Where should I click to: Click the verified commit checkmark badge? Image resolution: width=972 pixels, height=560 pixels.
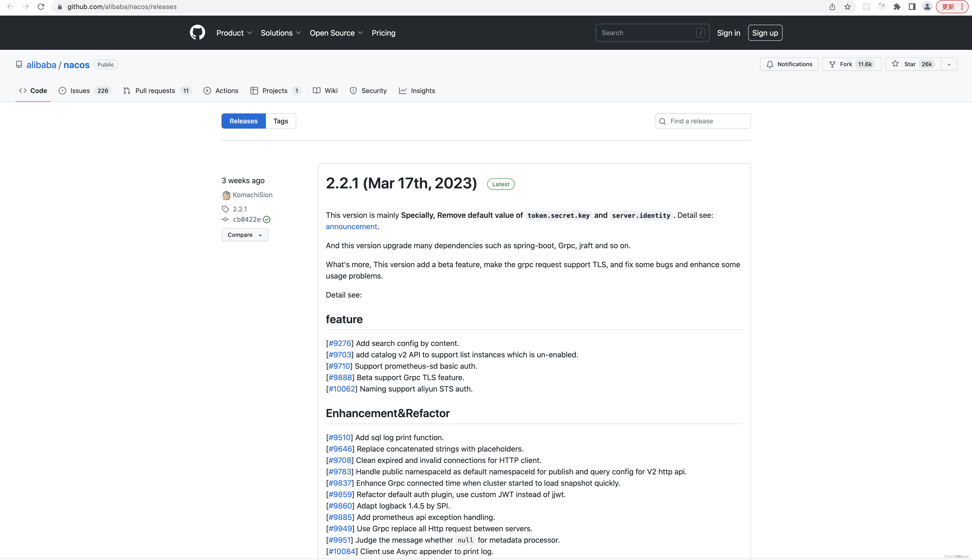click(267, 220)
